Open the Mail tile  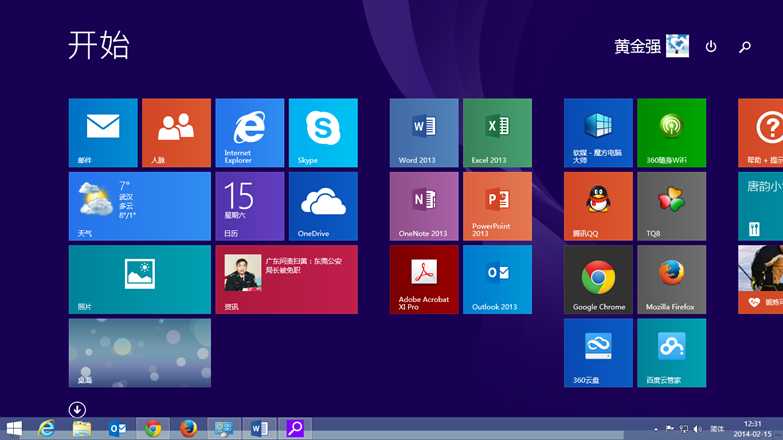103,133
